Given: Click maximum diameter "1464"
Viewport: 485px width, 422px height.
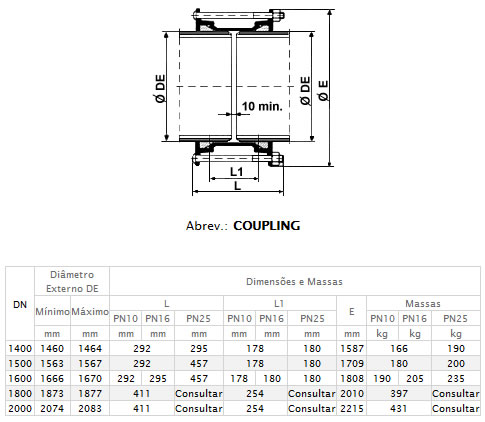Looking at the screenshot, I should tap(90, 349).
